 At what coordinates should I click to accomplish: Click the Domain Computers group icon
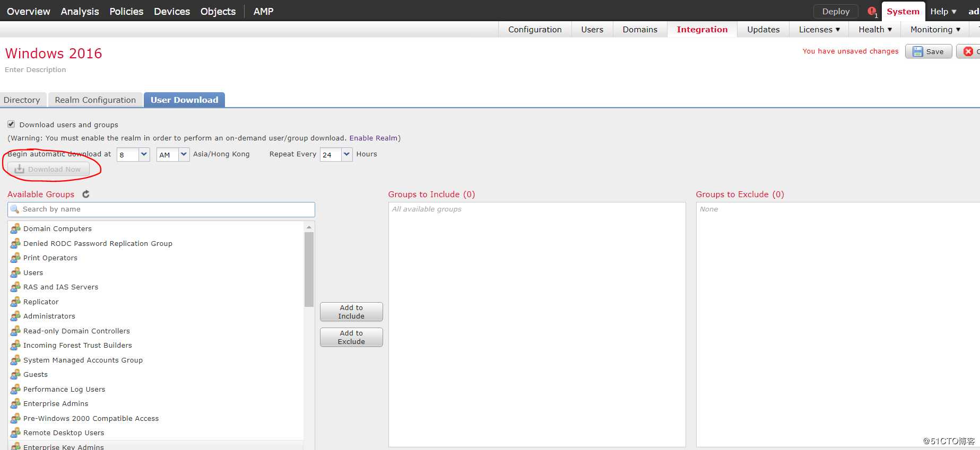15,228
